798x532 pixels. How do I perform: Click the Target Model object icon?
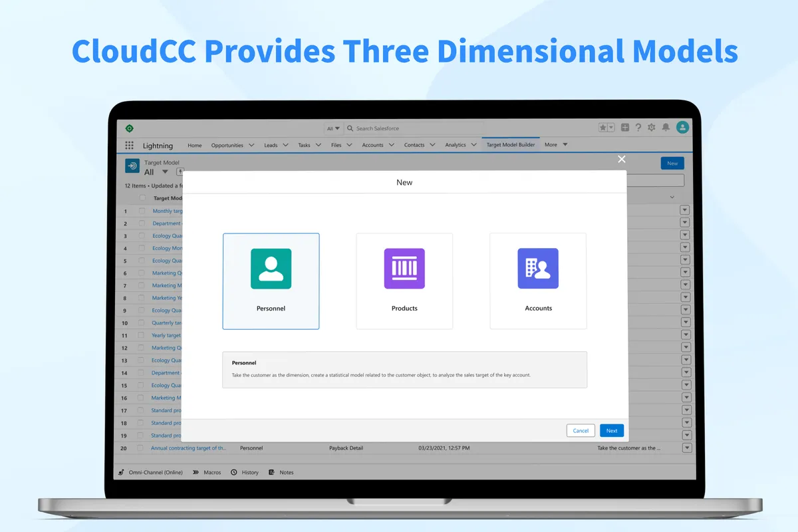[x=132, y=166]
